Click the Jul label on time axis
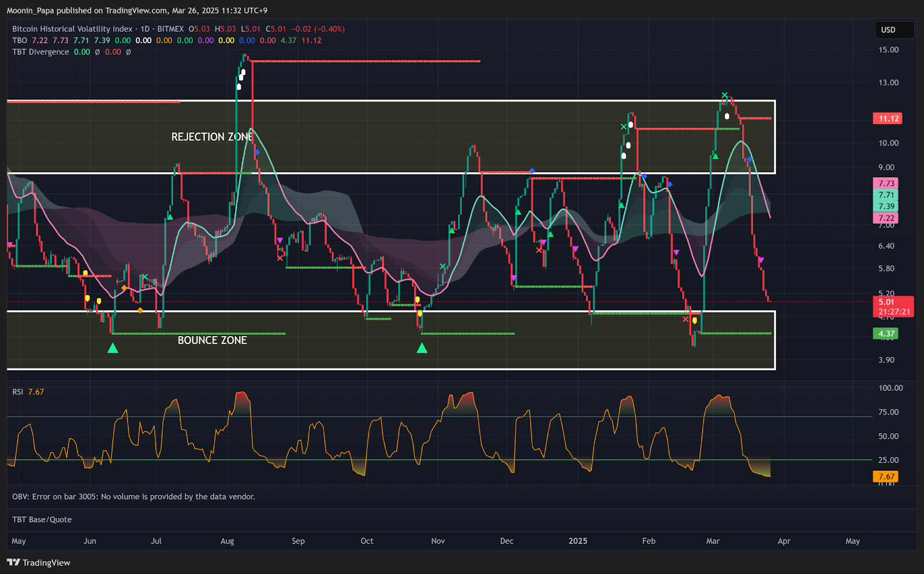924x574 pixels. point(156,541)
